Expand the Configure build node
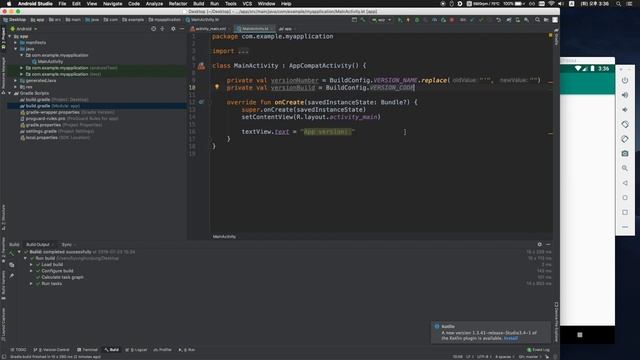The image size is (640, 360). click(31, 271)
